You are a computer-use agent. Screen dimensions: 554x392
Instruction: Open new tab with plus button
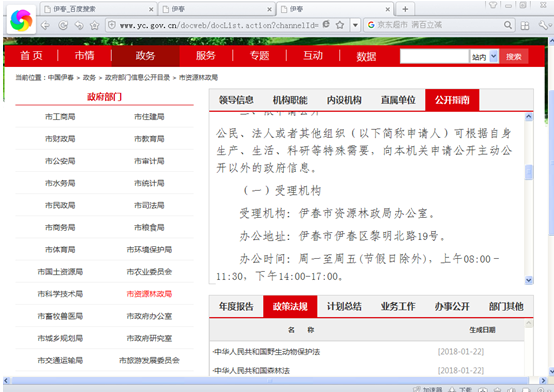tap(405, 9)
